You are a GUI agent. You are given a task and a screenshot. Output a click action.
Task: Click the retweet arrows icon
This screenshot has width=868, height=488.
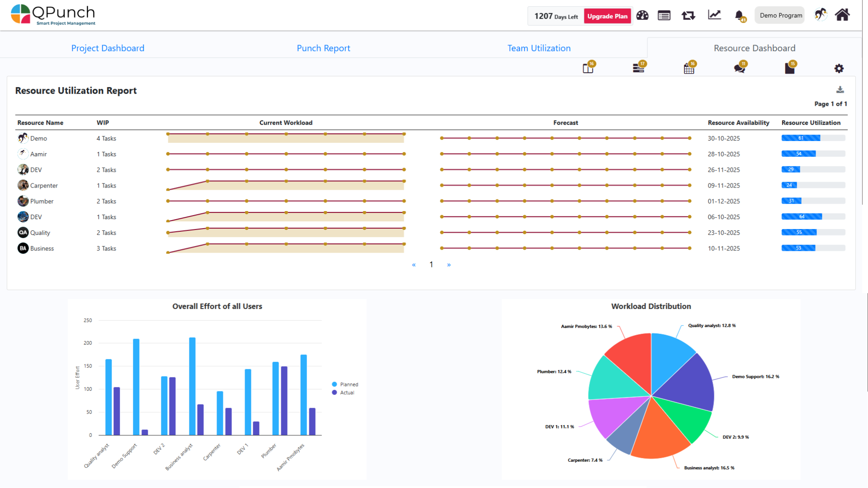click(x=688, y=16)
